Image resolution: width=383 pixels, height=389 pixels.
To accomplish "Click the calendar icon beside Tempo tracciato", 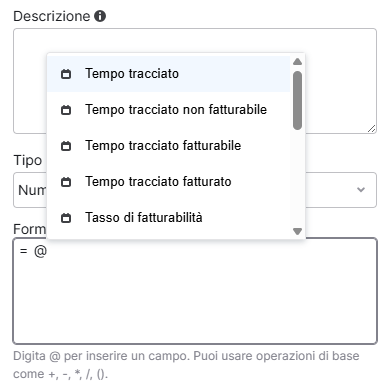I will (66, 74).
